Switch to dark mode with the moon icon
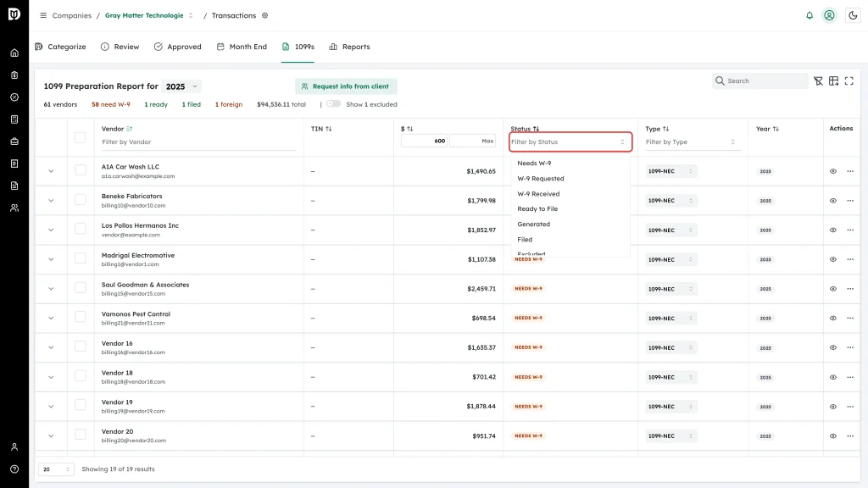868x488 pixels. coord(853,15)
